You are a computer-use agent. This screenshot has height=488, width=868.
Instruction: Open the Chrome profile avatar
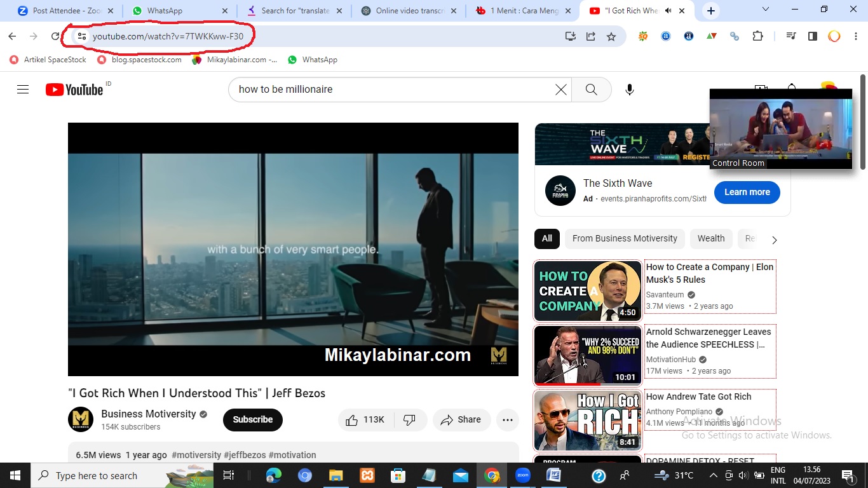(x=834, y=36)
